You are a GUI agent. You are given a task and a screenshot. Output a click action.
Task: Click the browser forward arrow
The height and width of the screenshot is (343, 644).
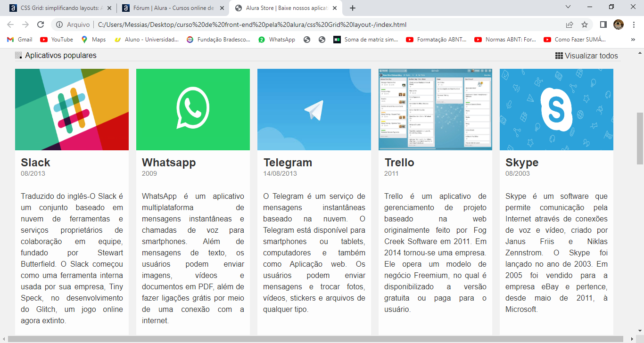(25, 24)
